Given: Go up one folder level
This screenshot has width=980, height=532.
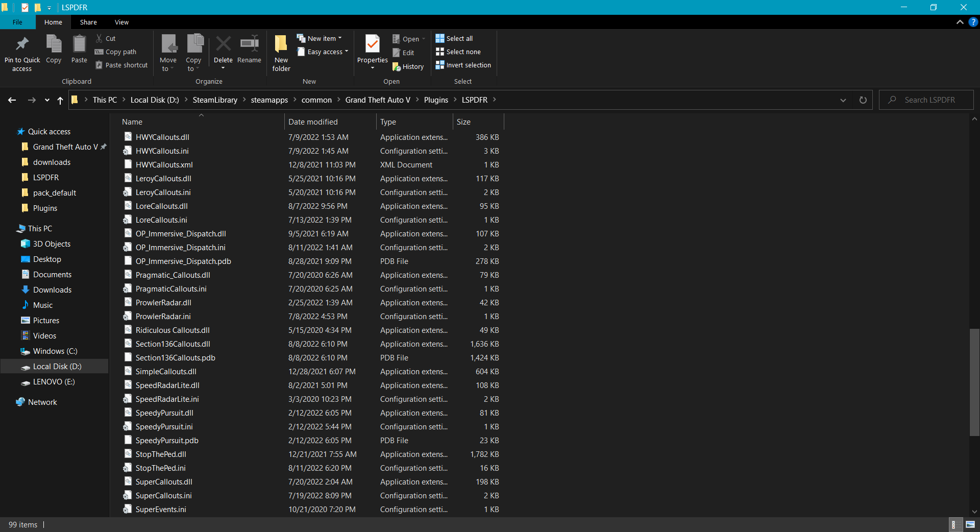Looking at the screenshot, I should 60,100.
